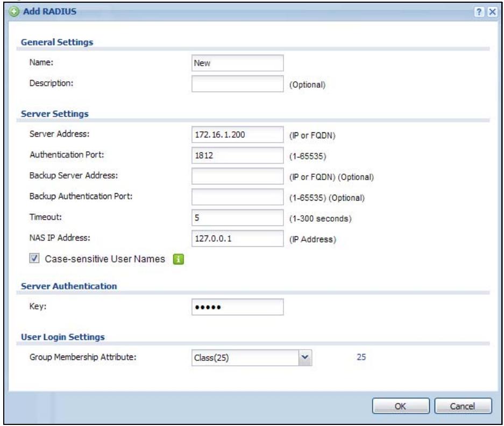This screenshot has height=426, width=504.
Task: Click the "(1-65535) (Optional)" hint text
Action: coord(327,198)
